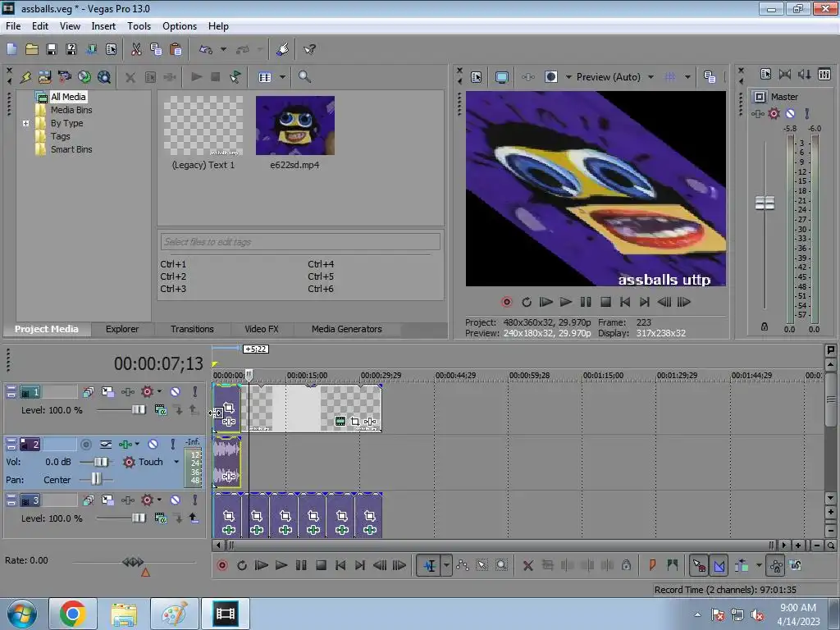
Task: Toggle Automatic Crossfades button
Action: pyautogui.click(x=719, y=565)
